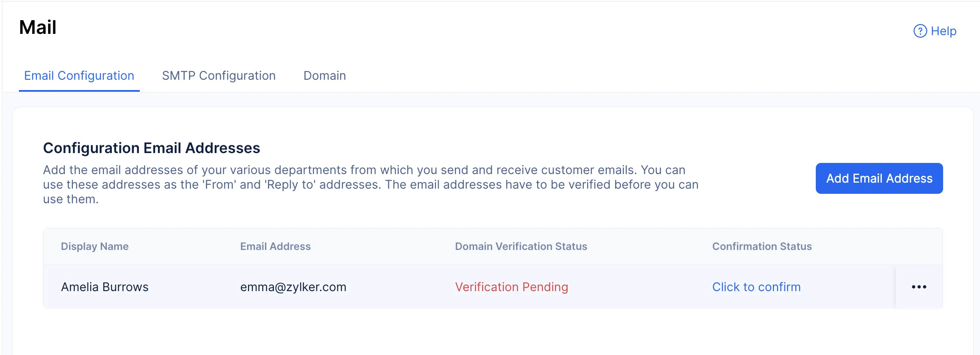Screen dimensions: 980x355
Task: Open the three-dot menu for emma@zylker.com
Action: (919, 287)
